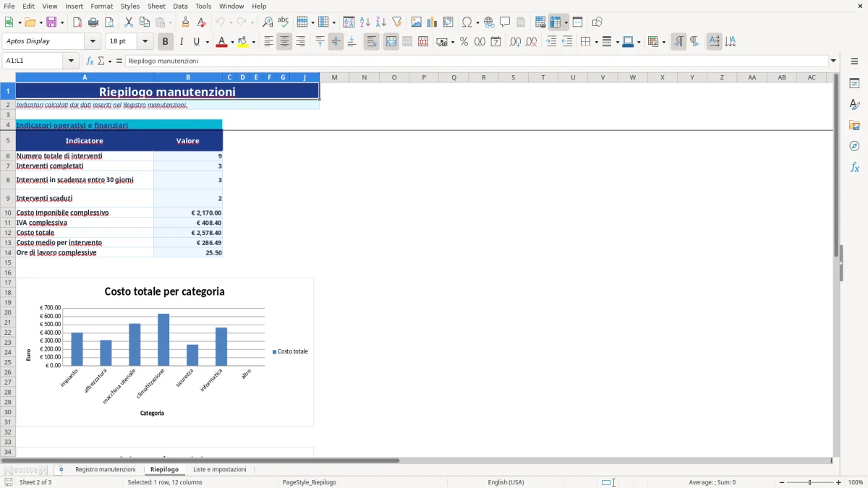Open the Sheet menu

156,6
